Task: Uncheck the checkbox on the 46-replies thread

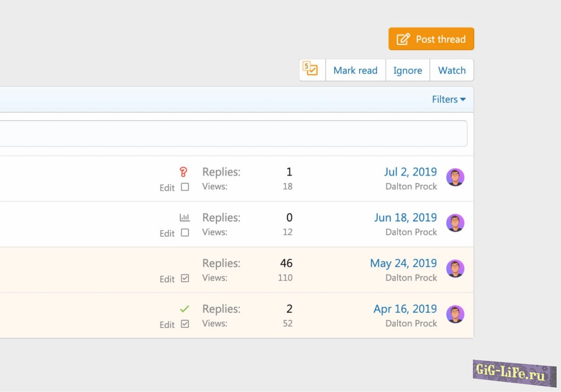Action: point(185,278)
